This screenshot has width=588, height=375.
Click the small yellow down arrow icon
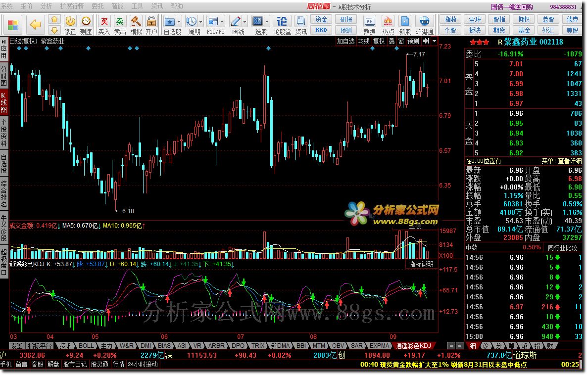coord(54,30)
